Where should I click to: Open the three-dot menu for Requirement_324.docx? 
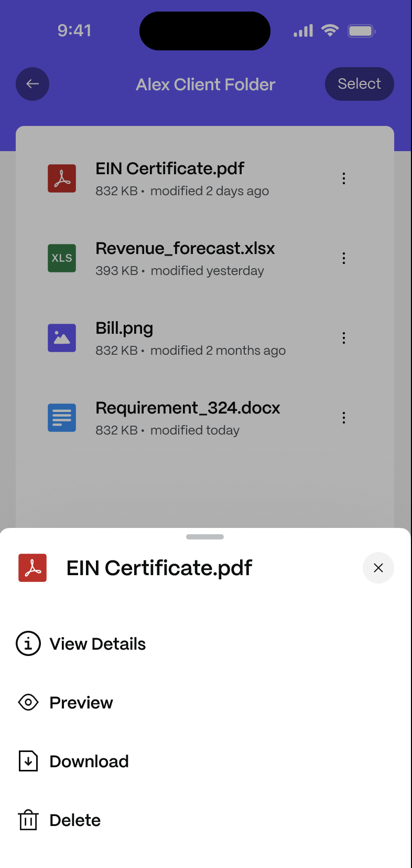pyautogui.click(x=344, y=418)
